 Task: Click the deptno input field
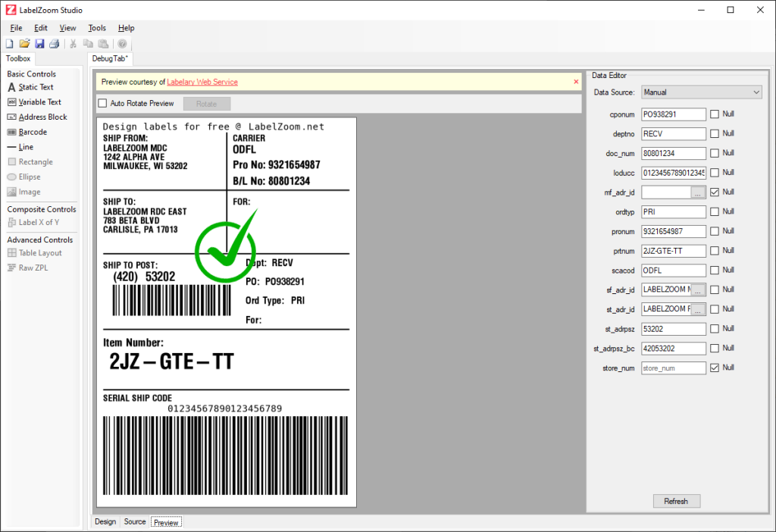coord(673,133)
